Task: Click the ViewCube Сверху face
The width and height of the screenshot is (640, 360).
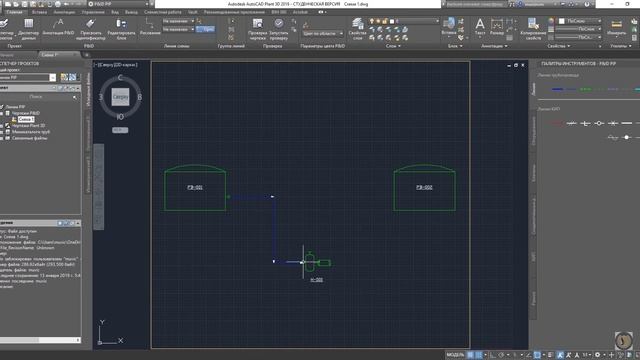Action: coord(120,97)
